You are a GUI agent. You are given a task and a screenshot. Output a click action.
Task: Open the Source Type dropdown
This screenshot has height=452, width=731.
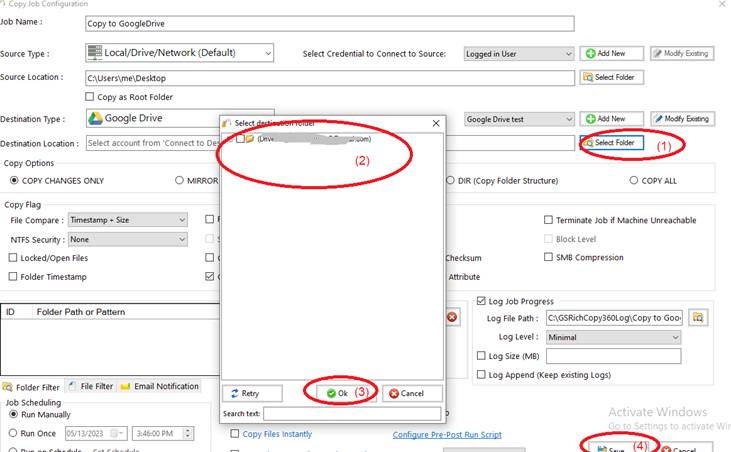click(180, 53)
